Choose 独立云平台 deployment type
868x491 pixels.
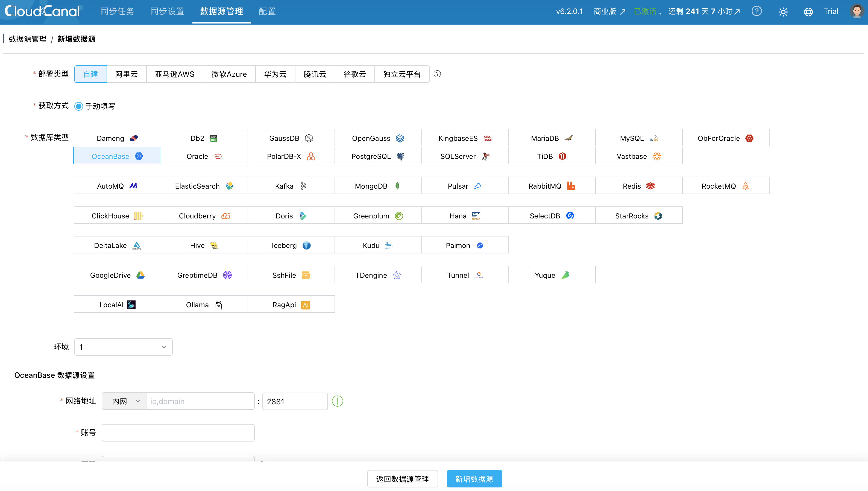(x=402, y=74)
